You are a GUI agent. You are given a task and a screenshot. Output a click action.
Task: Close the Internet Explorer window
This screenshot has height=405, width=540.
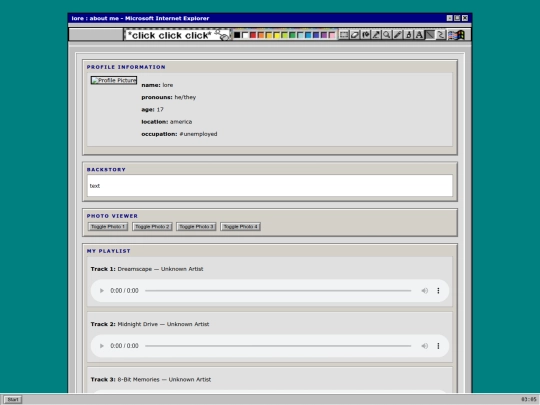click(465, 18)
